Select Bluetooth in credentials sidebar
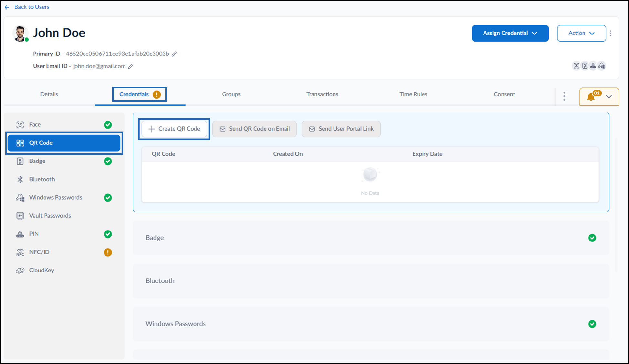 [64, 179]
